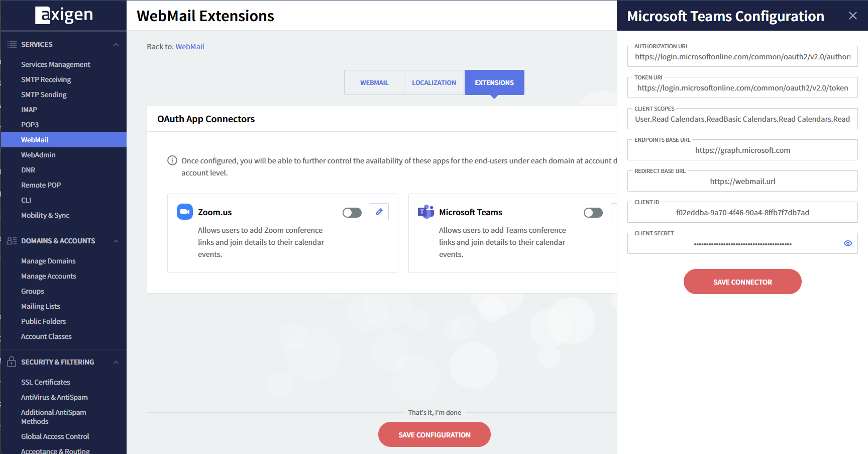Close the Microsoft Teams Configuration panel
The image size is (868, 454).
pyautogui.click(x=852, y=16)
